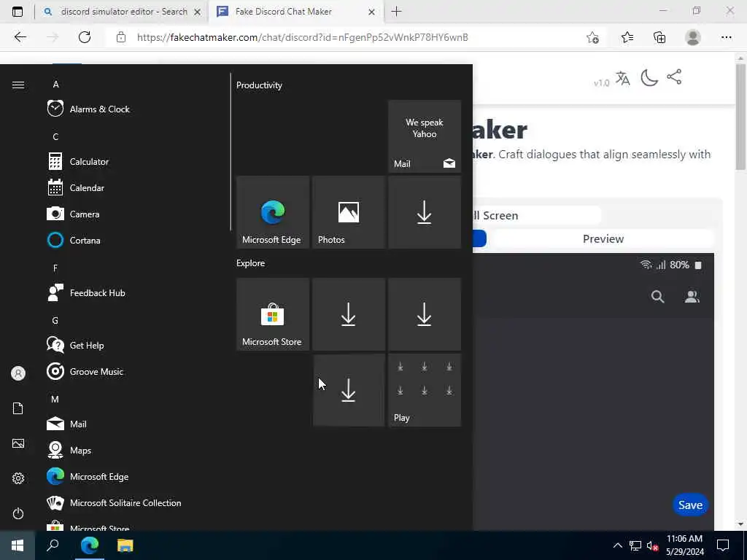Click the Explore group title
The width and height of the screenshot is (747, 560).
(251, 262)
